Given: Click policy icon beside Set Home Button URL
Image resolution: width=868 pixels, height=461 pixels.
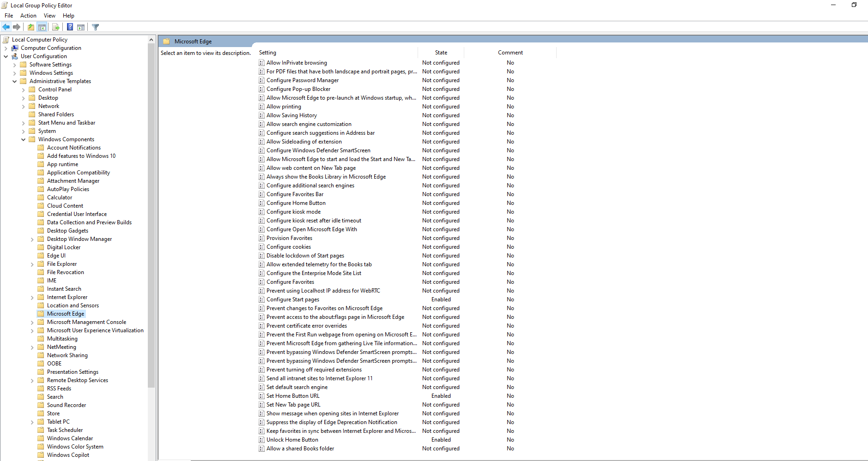Looking at the screenshot, I should coord(262,396).
